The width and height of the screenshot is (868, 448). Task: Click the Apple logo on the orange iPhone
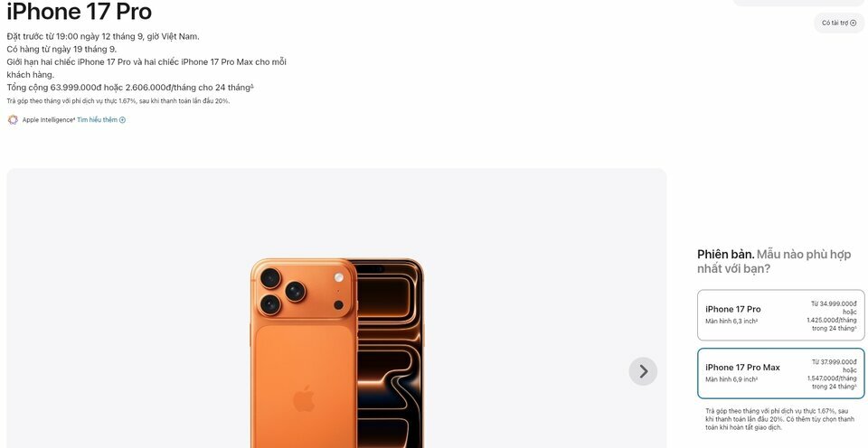(x=304, y=398)
